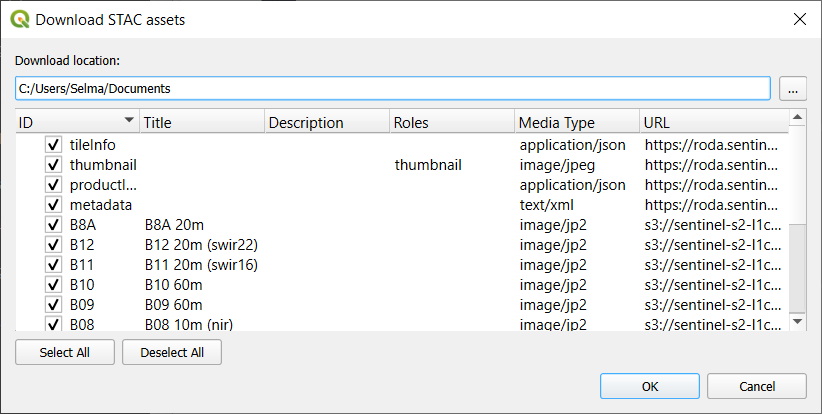Deselect the B8A band checkbox

coord(54,225)
